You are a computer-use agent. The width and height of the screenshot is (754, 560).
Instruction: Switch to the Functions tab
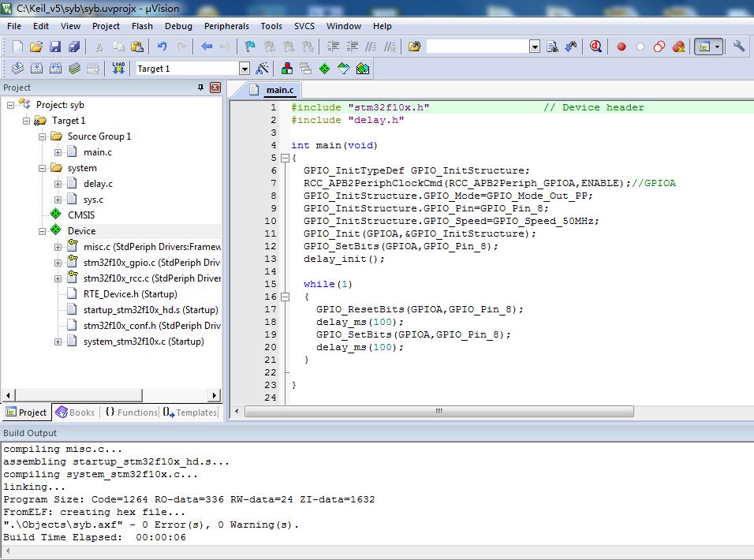click(131, 413)
